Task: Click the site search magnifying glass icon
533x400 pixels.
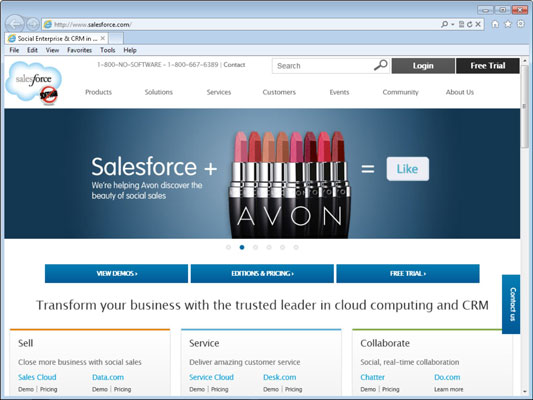Action: pyautogui.click(x=380, y=65)
